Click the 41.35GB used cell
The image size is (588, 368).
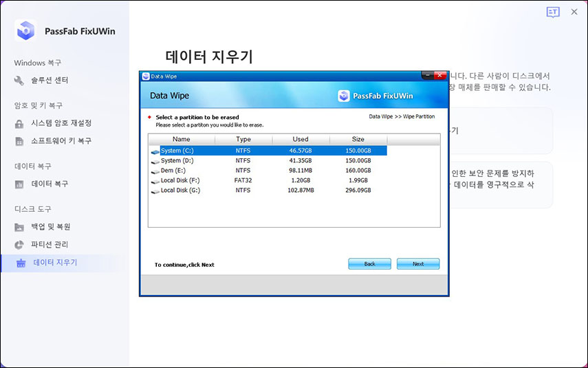tap(301, 160)
